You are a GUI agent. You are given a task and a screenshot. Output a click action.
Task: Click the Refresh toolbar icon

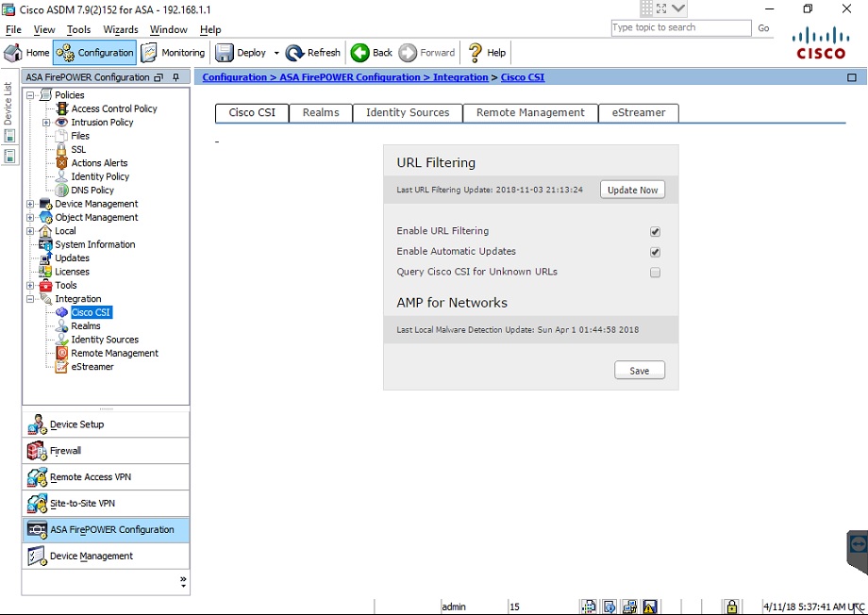point(294,53)
